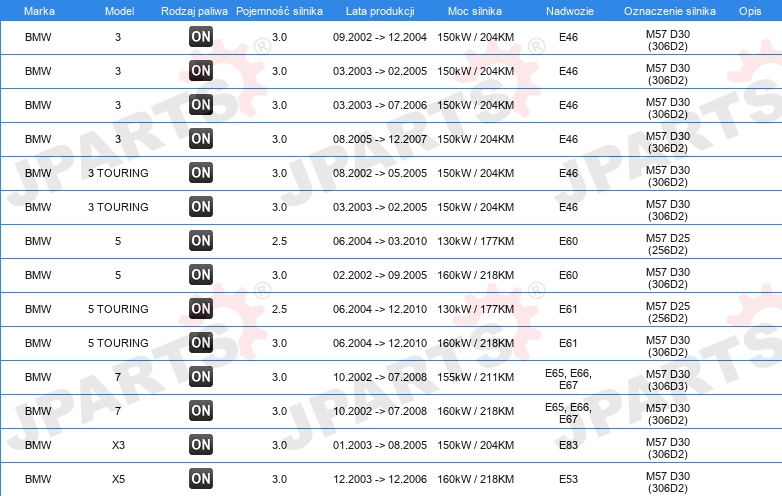Screen dimensions: 782x496
Task: Click the Oznaczenie silnika column header
Action: [x=669, y=11]
